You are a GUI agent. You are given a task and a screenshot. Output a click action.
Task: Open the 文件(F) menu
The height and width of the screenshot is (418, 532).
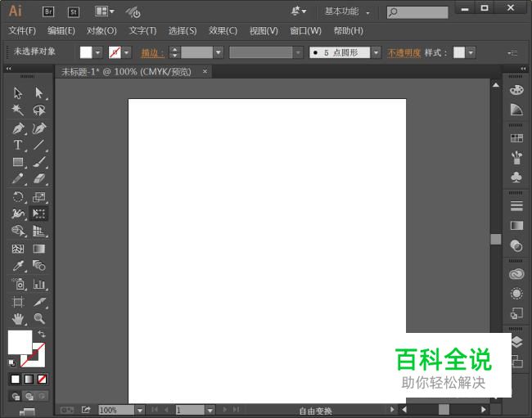(x=22, y=31)
